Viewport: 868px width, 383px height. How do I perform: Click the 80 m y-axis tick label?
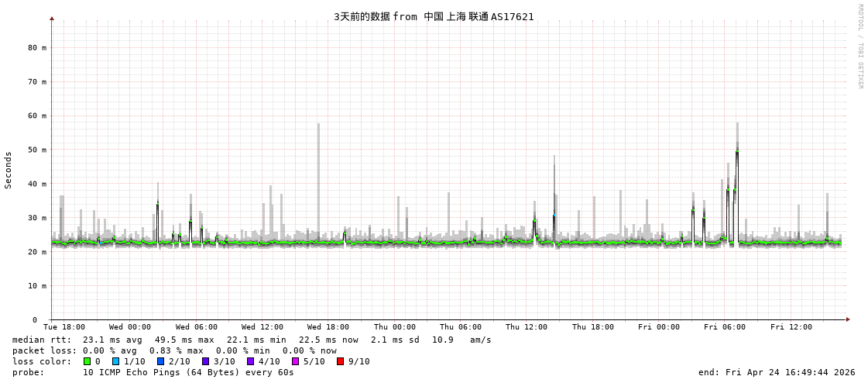click(37, 47)
